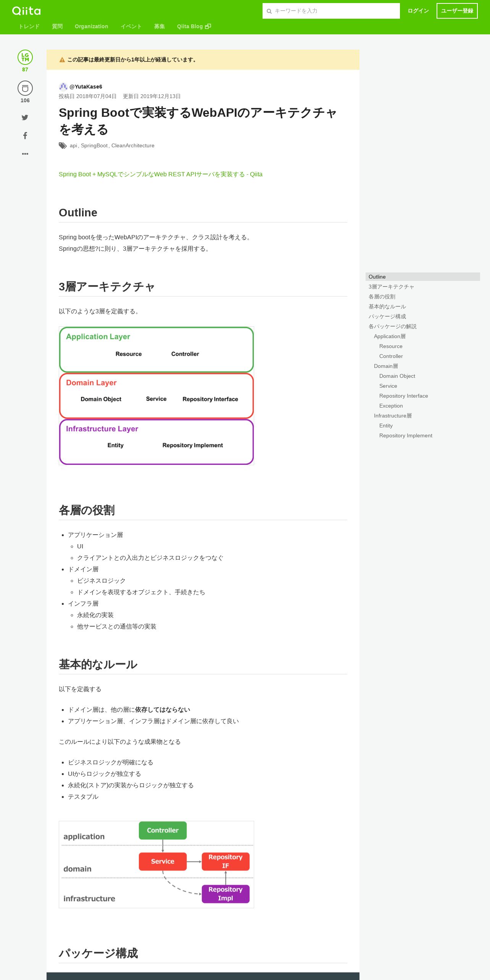This screenshot has height=980, width=490.
Task: Click the 基本的なルール section heading
Action: tap(98, 664)
